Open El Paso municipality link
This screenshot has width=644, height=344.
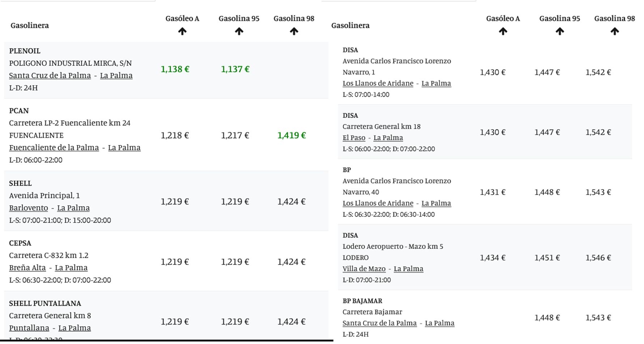point(354,138)
